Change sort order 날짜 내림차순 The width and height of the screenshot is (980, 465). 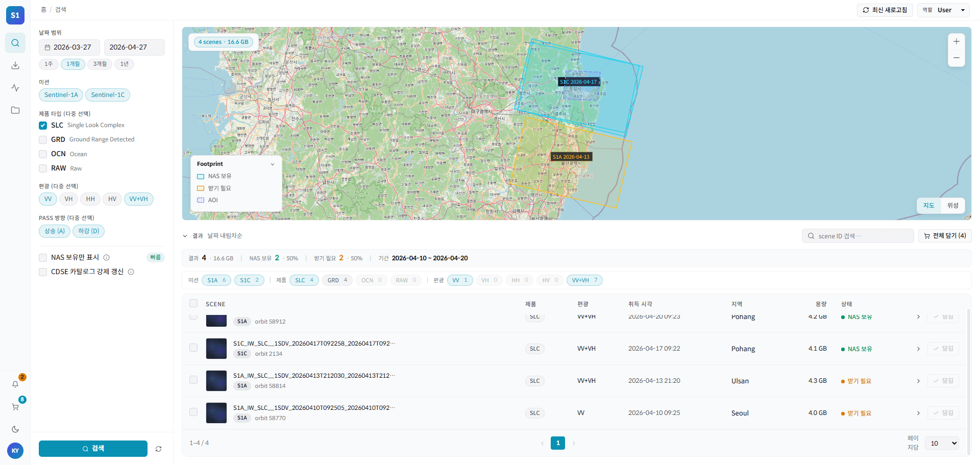(225, 236)
